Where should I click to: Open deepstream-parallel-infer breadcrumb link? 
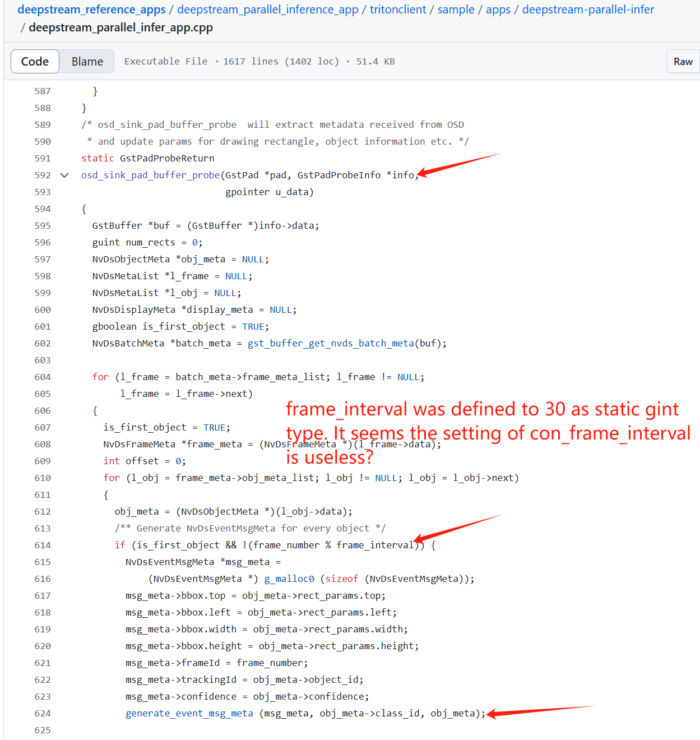pos(588,10)
